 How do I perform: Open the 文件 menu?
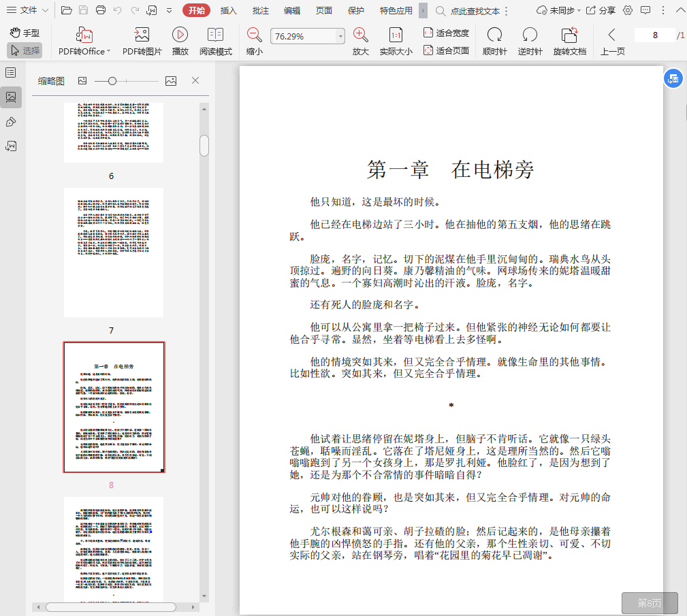click(27, 10)
